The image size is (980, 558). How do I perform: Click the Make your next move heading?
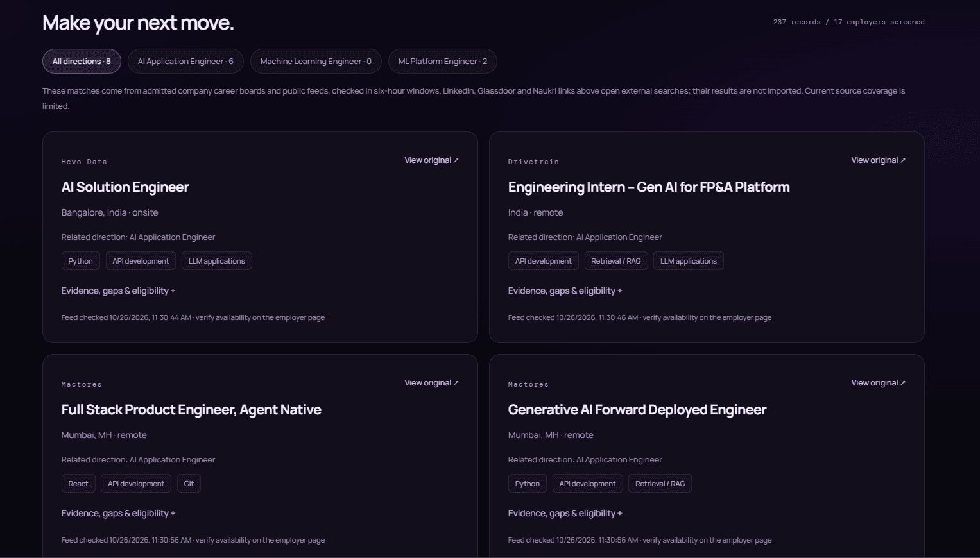click(x=138, y=23)
